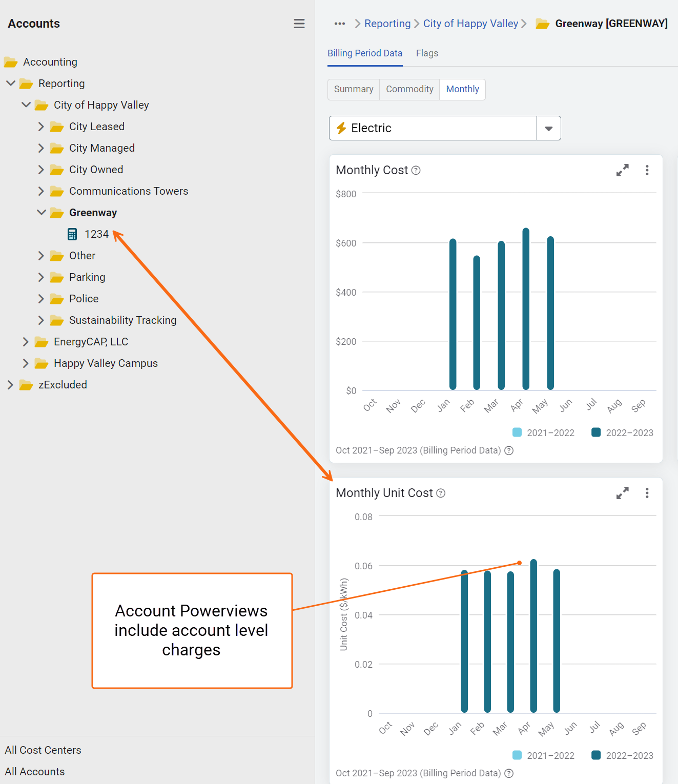The image size is (678, 784).
Task: Expand the Monthly Unit Cost chart fullscreen
Action: coord(622,493)
